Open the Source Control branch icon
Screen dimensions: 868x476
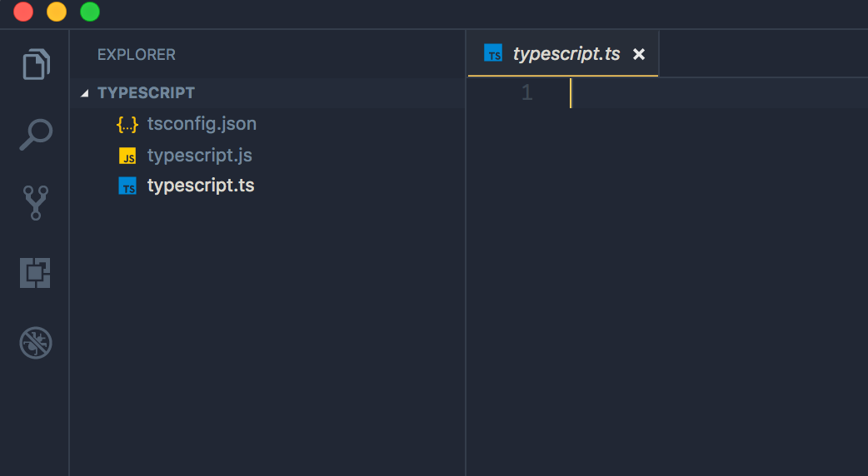click(x=36, y=203)
